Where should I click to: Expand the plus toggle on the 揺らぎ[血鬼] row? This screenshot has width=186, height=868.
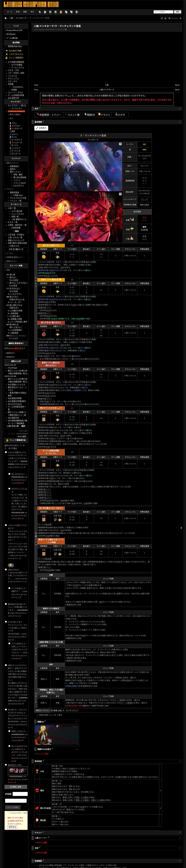160,808
